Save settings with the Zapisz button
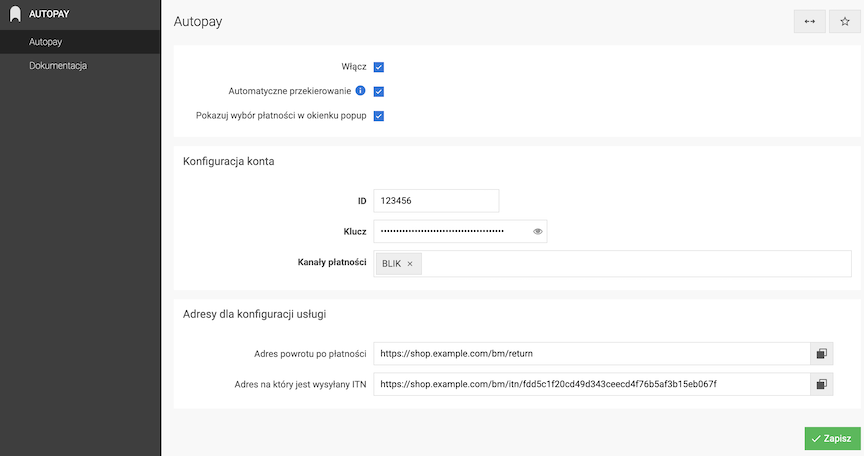 tap(832, 438)
